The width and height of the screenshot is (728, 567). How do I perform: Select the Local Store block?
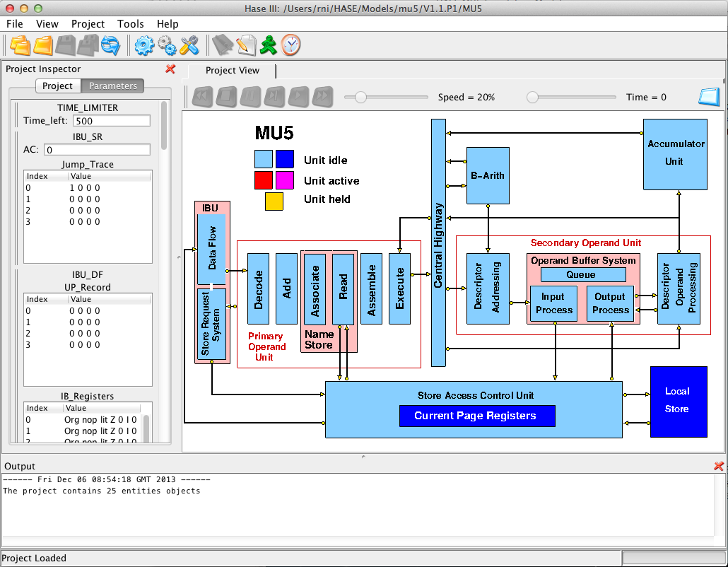pyautogui.click(x=679, y=402)
